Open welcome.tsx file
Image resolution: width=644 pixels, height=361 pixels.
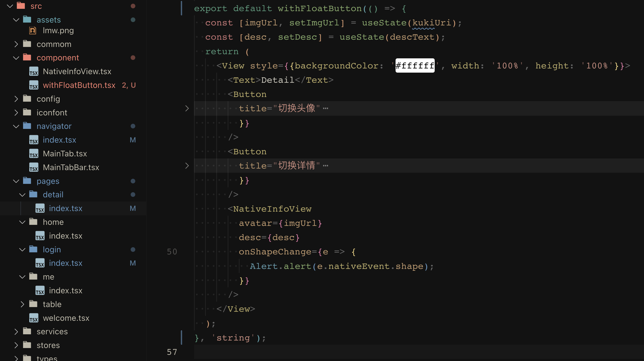pos(66,318)
